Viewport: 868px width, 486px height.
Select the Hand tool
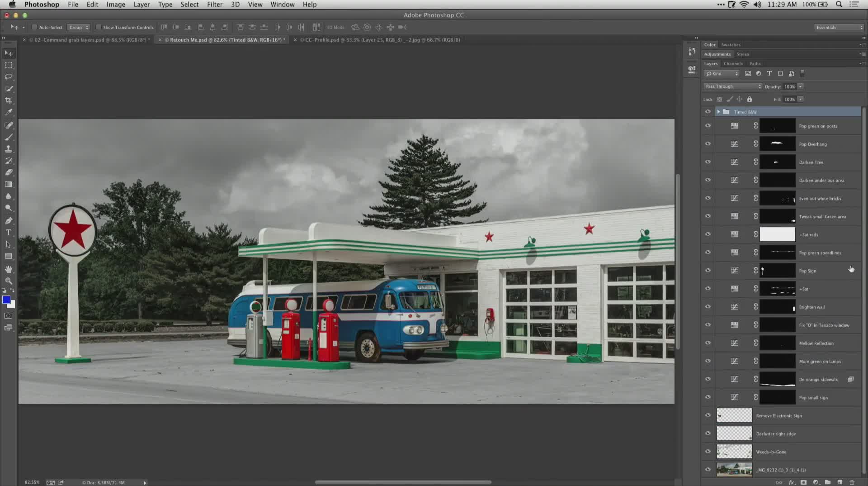pyautogui.click(x=9, y=269)
